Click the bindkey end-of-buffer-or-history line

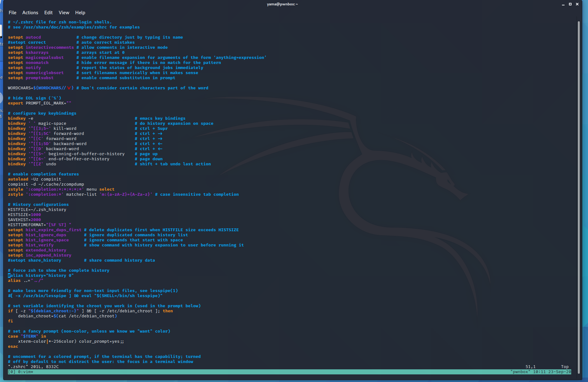pyautogui.click(x=85, y=159)
